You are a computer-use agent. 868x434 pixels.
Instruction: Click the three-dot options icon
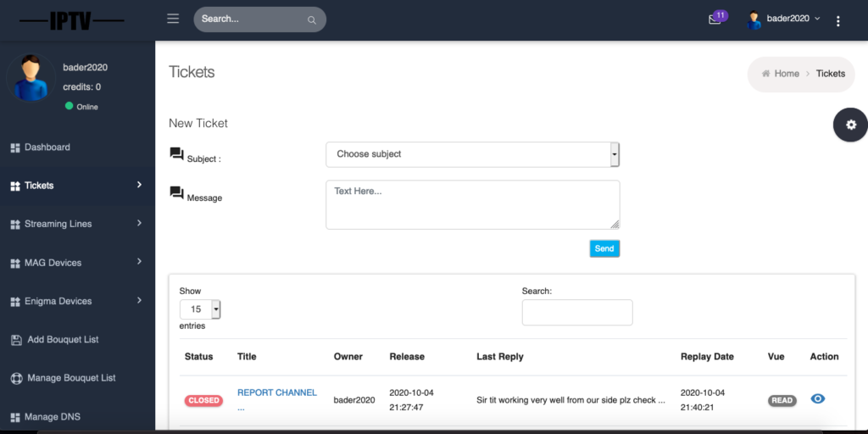[837, 21]
